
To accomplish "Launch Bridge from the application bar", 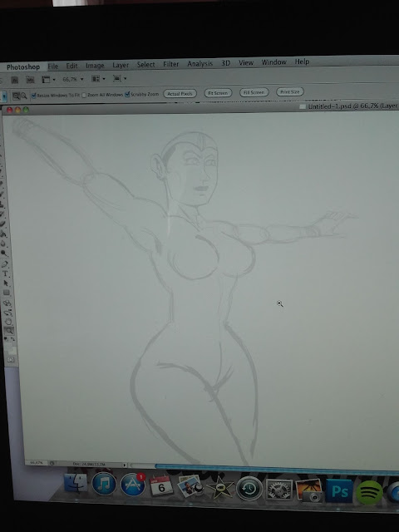I will pos(15,80).
